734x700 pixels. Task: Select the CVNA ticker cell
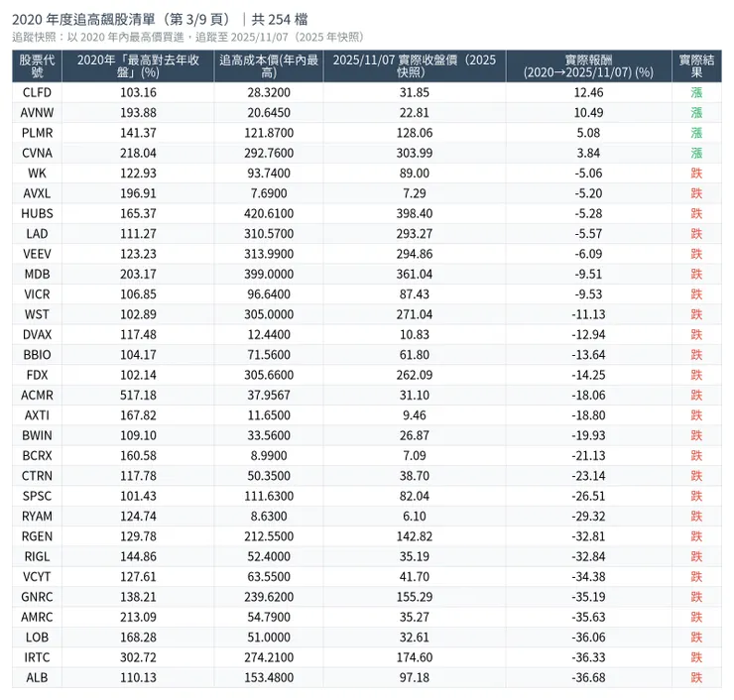click(x=37, y=153)
